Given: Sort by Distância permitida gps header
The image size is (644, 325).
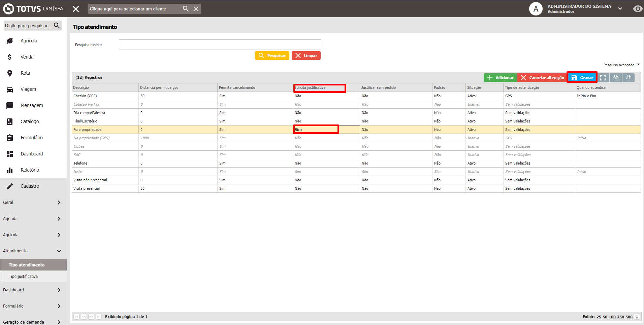Looking at the screenshot, I should coord(178,87).
